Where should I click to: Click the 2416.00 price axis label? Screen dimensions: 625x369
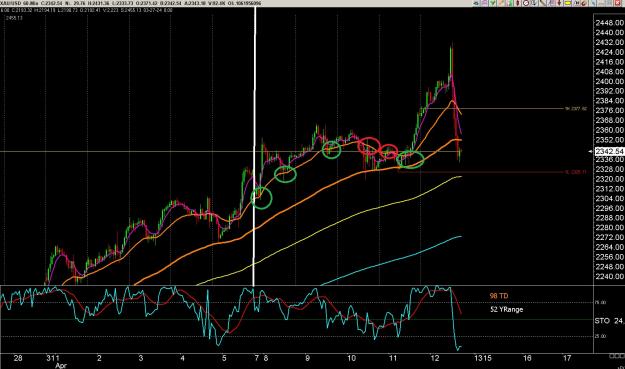pos(609,62)
